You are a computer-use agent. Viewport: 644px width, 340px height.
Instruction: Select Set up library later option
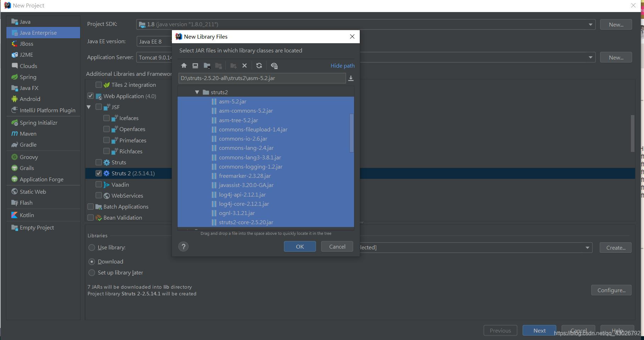[92, 272]
